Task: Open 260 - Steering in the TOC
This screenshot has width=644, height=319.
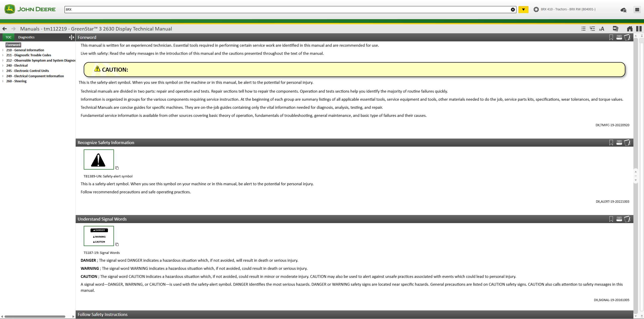Action: pos(16,81)
